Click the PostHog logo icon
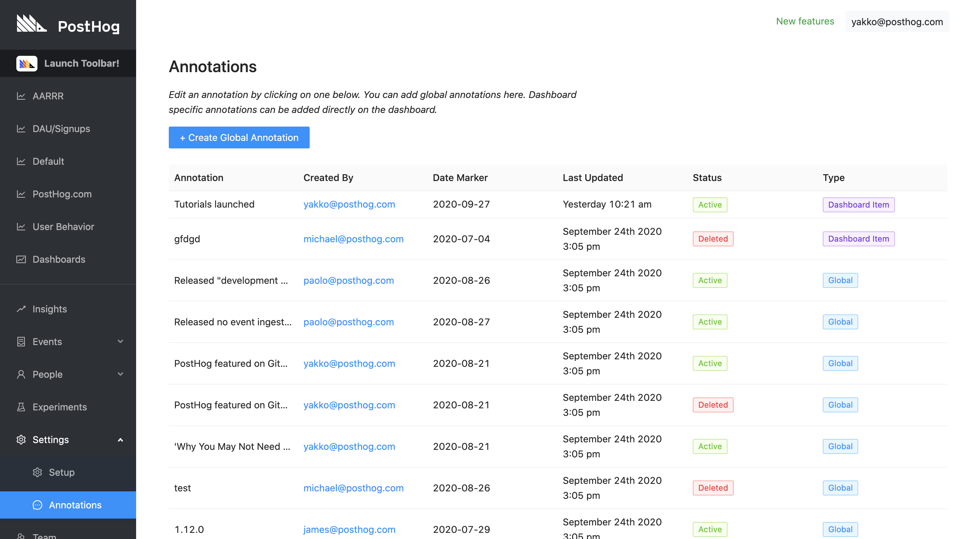The width and height of the screenshot is (980, 539). [32, 23]
